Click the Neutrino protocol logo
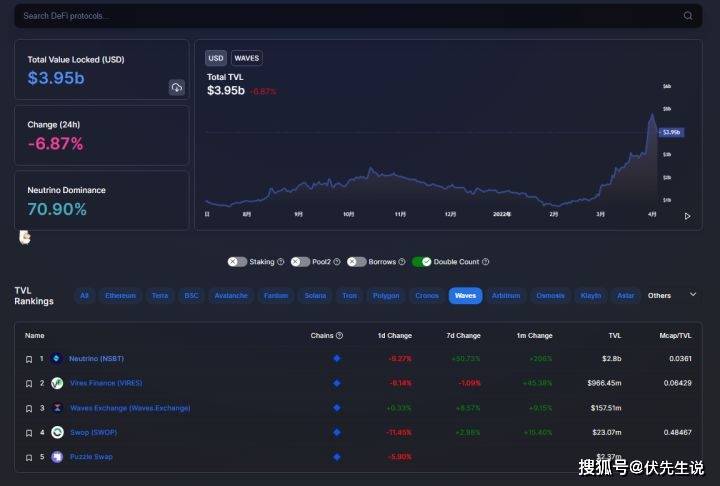 (56, 358)
